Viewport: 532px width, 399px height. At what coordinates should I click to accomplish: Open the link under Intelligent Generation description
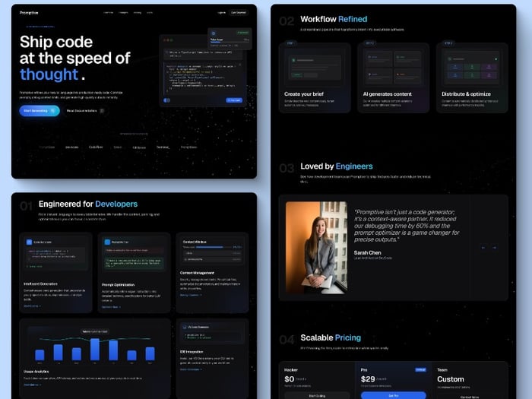[32, 306]
